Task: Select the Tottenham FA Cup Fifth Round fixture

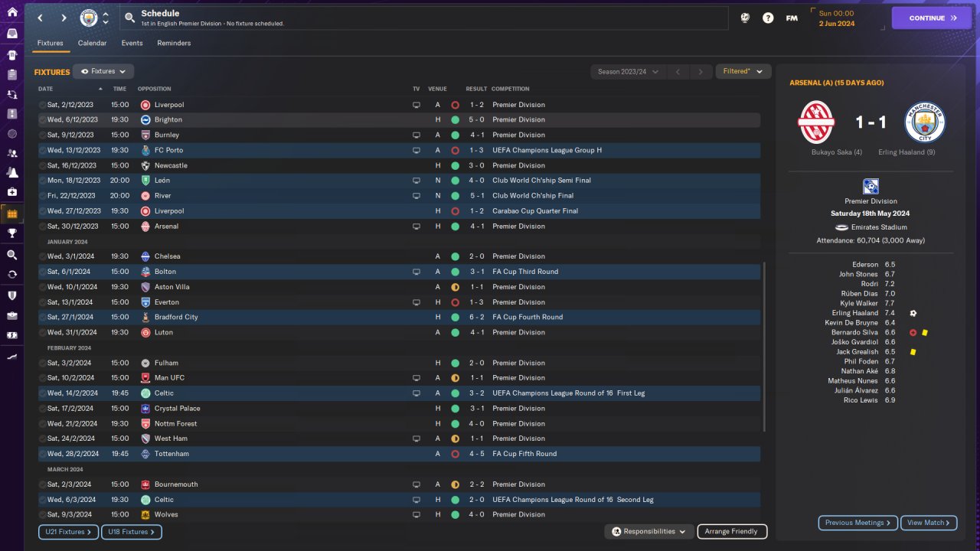Action: pos(399,454)
